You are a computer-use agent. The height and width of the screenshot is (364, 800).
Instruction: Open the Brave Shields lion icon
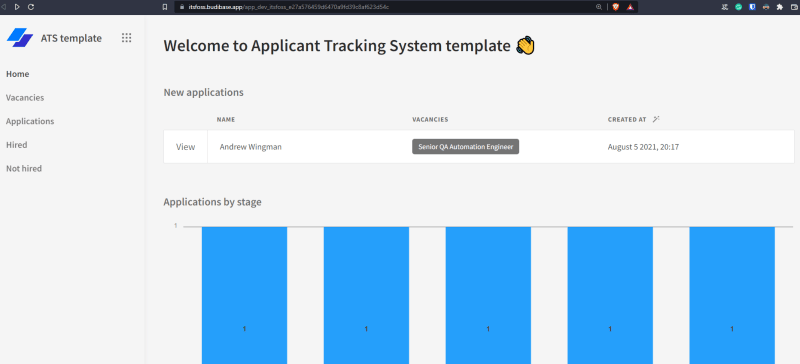coord(616,7)
